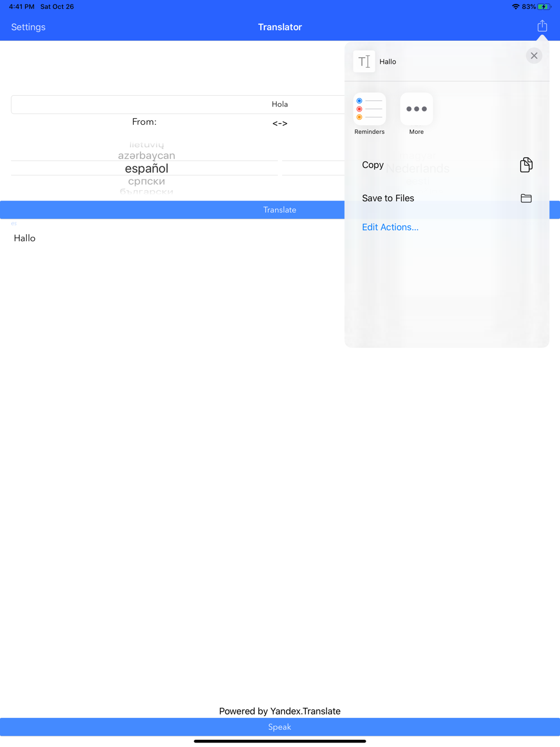Tap the Hola text input field

[178, 104]
